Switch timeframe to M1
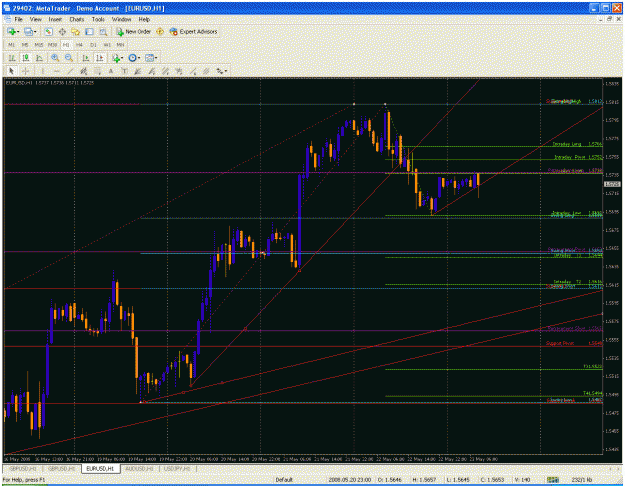 [x=12, y=45]
